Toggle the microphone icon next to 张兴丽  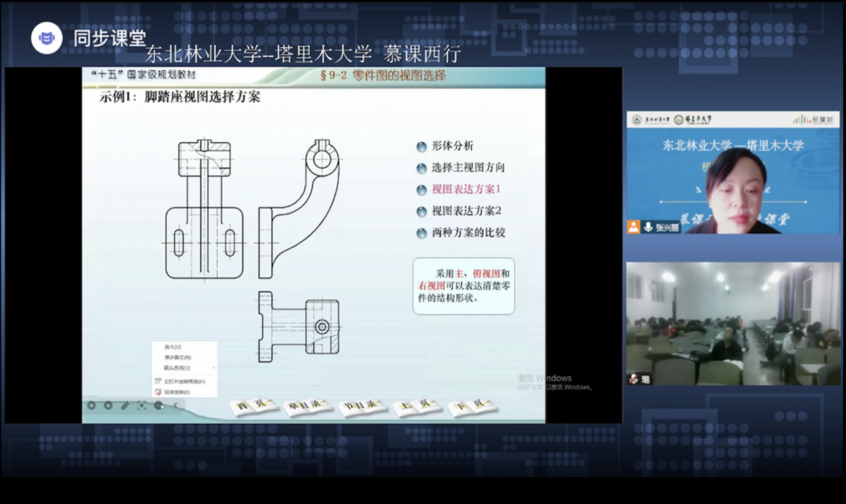[648, 227]
